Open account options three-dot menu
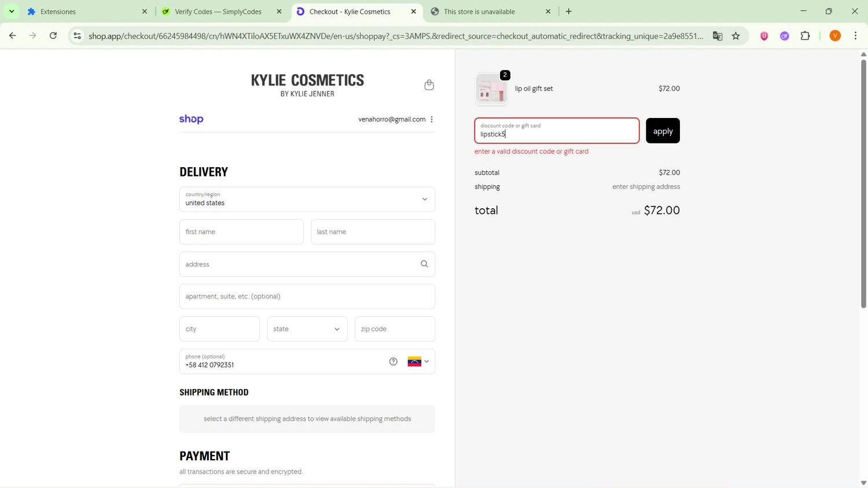Viewport: 868px width, 488px height. pyautogui.click(x=432, y=119)
